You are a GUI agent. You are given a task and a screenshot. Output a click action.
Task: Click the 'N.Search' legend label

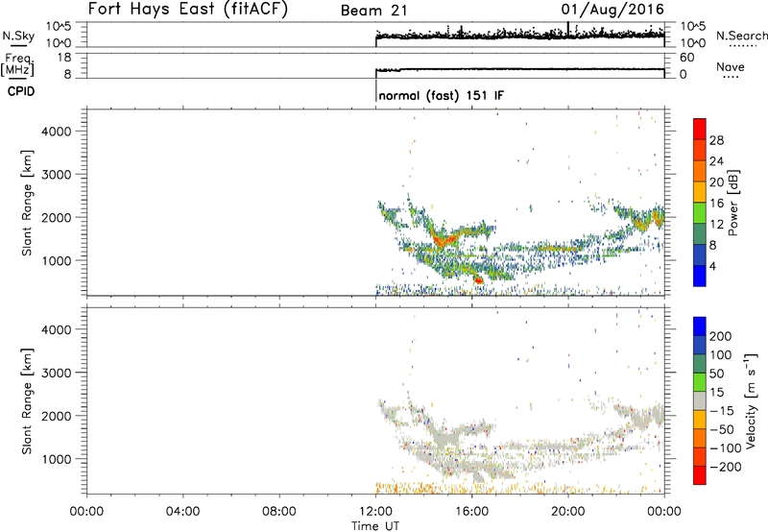click(741, 36)
